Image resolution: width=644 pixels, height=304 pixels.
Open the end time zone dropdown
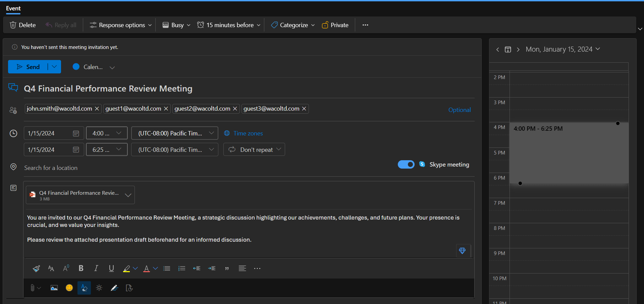[x=175, y=149]
